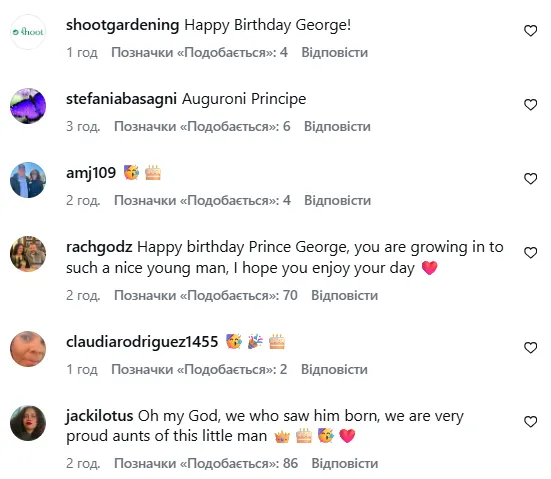The image size is (551, 479).
Task: Tap heart icon on stefaniabasagni's comment
Action: tap(530, 105)
